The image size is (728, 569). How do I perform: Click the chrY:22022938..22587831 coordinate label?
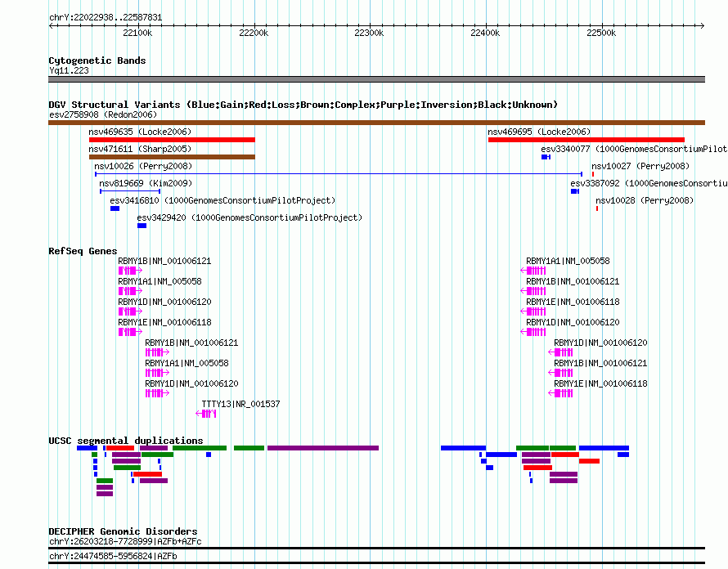point(106,18)
